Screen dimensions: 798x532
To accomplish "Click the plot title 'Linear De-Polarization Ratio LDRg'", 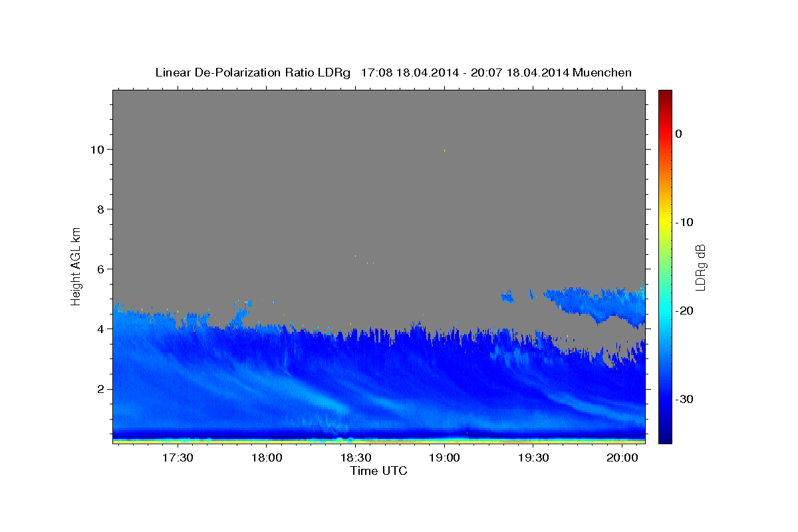I will click(x=253, y=72).
